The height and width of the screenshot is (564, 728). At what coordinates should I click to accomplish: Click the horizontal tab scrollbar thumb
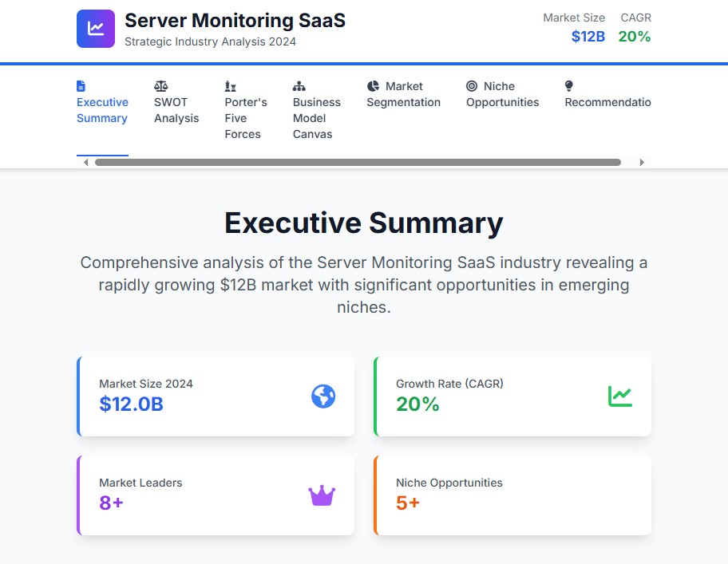coord(358,163)
